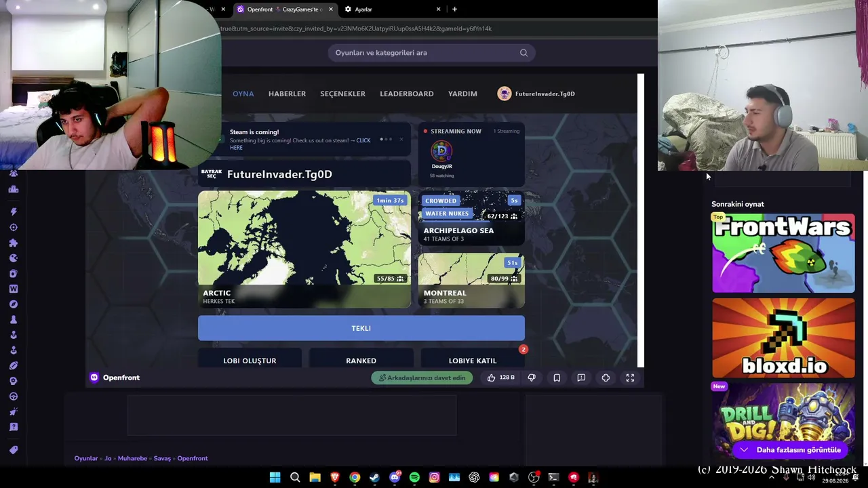Click the search magnifier icon

click(524, 53)
